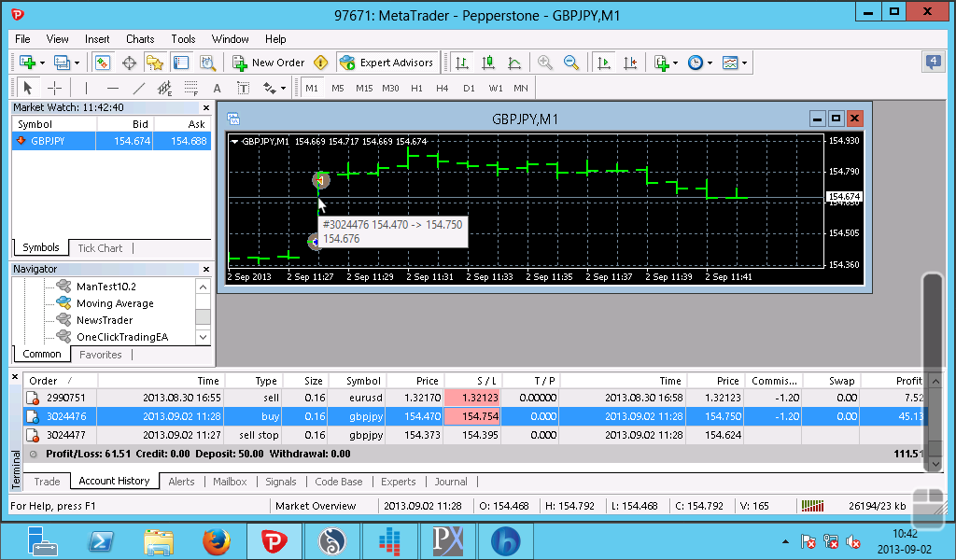Select the Crosshair tool

tap(55, 89)
